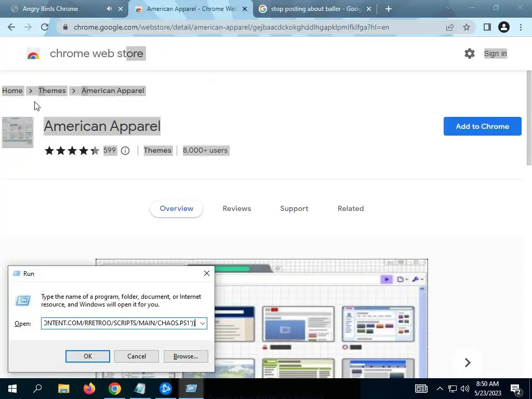Open the clock and date in taskbar
The image size is (532, 399).
click(x=487, y=389)
